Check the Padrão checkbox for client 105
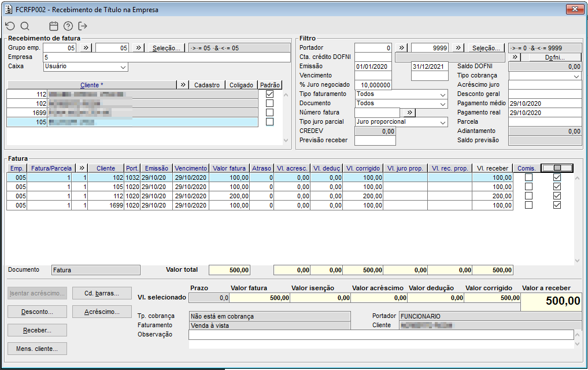This screenshot has width=588, height=370. click(x=269, y=122)
